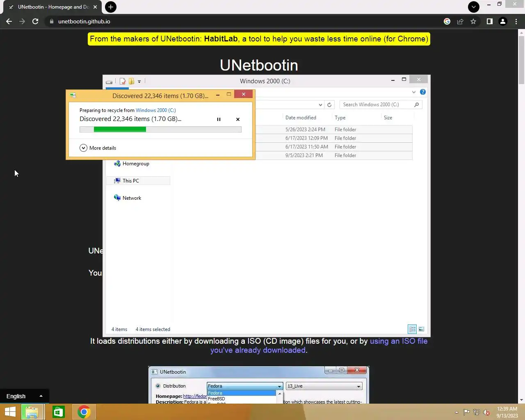Click the Google icon in the address bar
The height and width of the screenshot is (420, 525).
447,21
